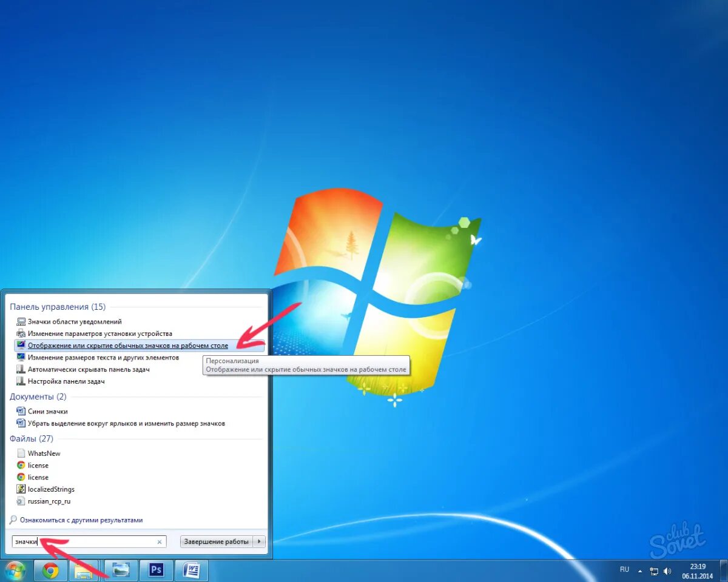Screen dimensions: 728x582
Task: Open Google Chrome from the taskbar
Action: coord(50,570)
